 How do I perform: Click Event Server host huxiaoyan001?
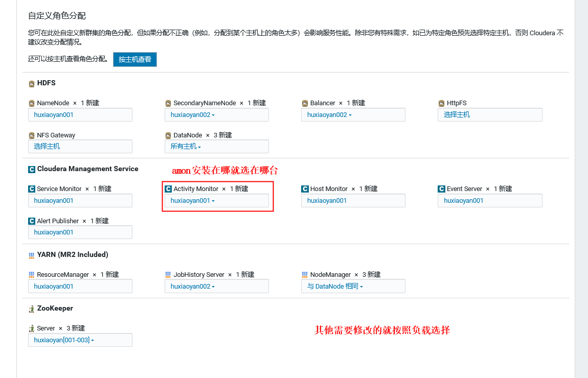point(464,200)
